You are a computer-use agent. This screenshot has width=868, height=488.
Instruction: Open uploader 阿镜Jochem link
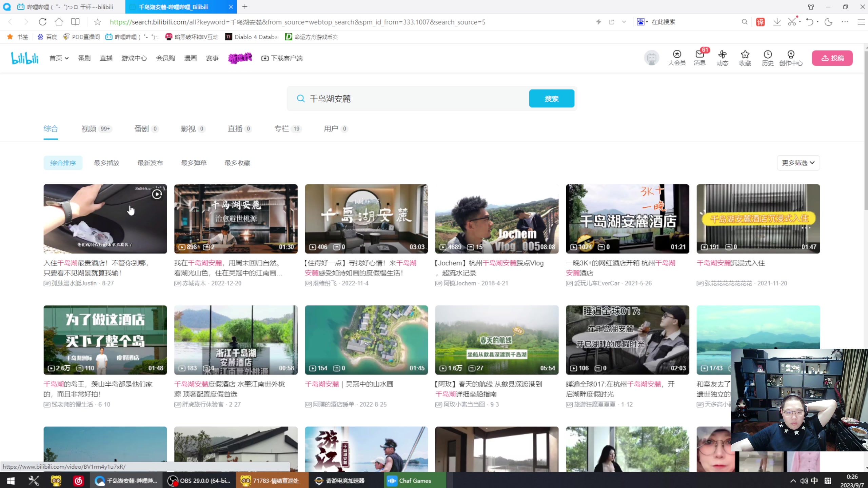[460, 283]
